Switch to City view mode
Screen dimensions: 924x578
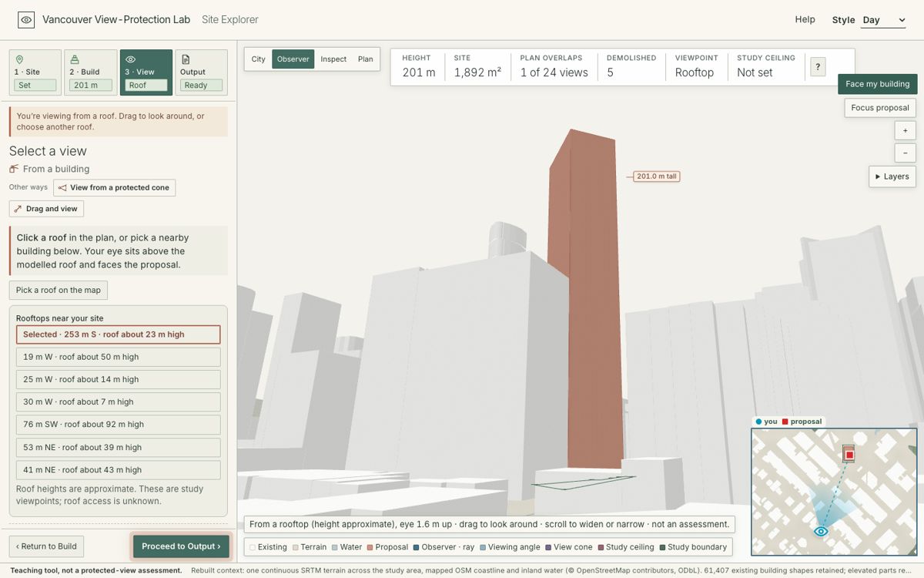(x=259, y=59)
